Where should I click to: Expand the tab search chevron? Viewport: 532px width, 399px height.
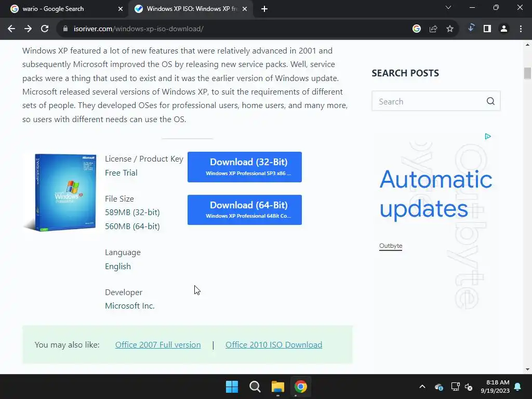pyautogui.click(x=448, y=7)
